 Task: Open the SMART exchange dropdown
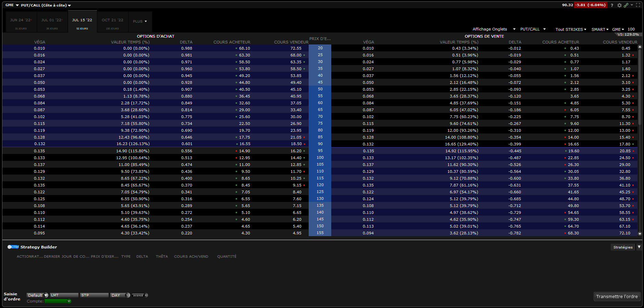point(600,29)
